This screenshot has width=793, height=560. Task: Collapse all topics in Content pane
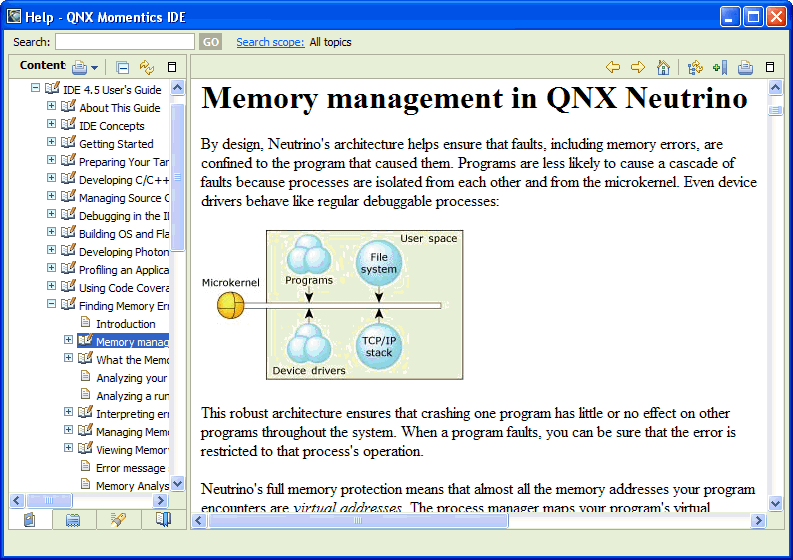pos(122,67)
